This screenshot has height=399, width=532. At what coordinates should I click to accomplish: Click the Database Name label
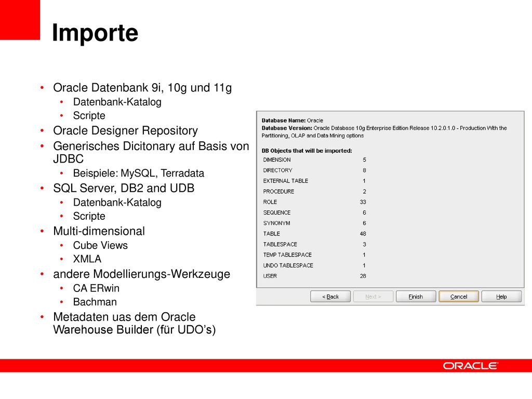pos(284,121)
